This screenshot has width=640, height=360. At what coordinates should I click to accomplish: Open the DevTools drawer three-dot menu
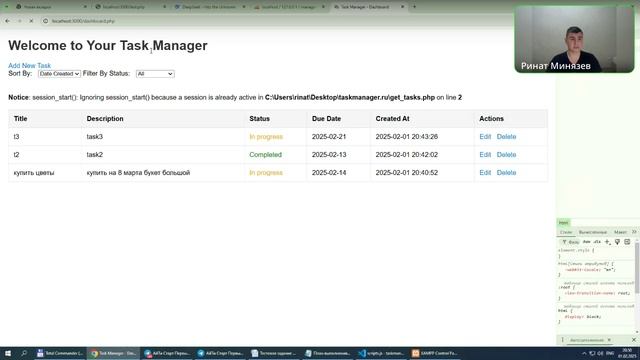(562, 340)
